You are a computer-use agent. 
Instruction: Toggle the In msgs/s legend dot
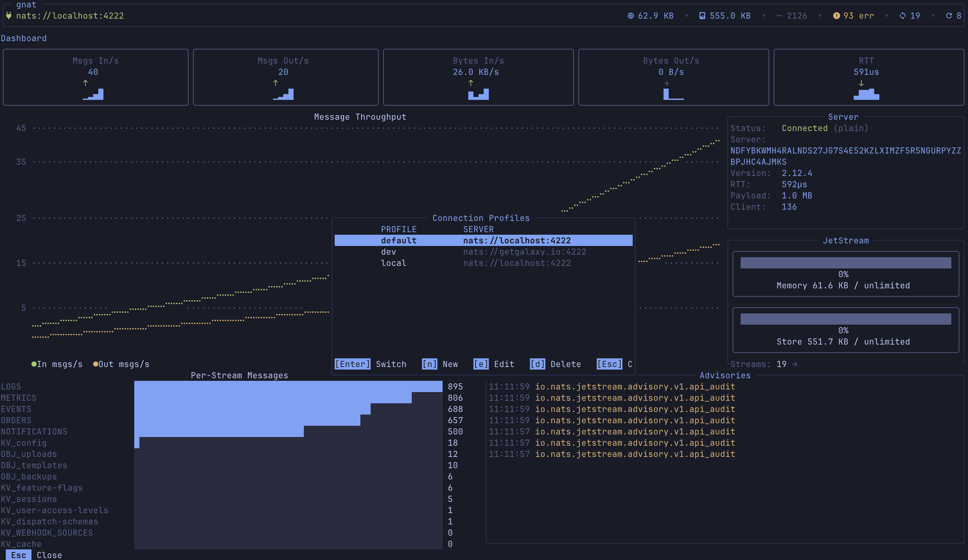coord(34,364)
